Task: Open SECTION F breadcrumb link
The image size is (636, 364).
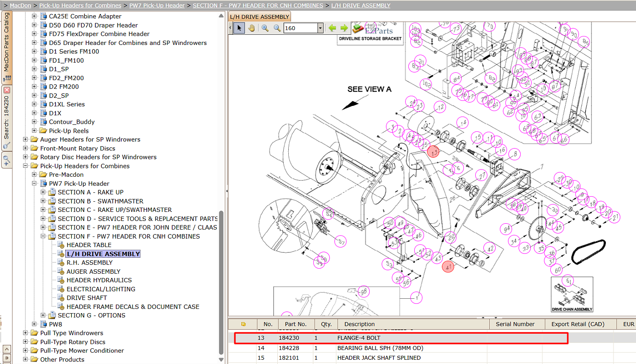Action: pyautogui.click(x=258, y=6)
